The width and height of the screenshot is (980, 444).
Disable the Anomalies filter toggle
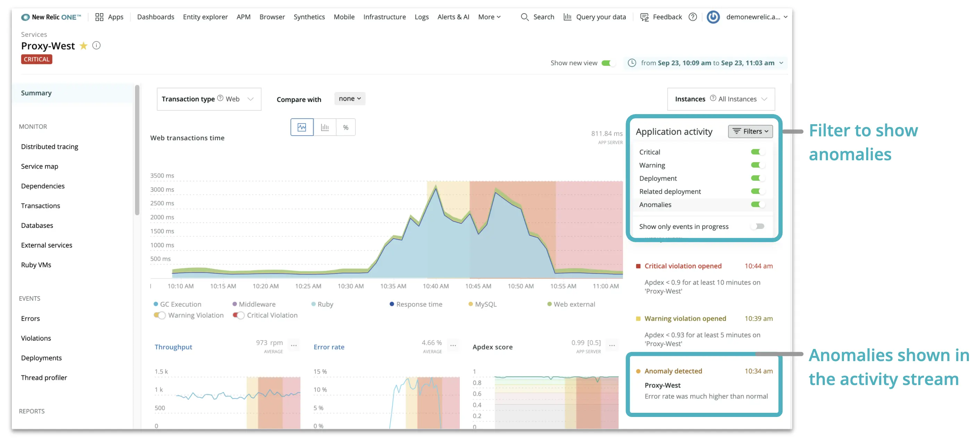tap(758, 205)
